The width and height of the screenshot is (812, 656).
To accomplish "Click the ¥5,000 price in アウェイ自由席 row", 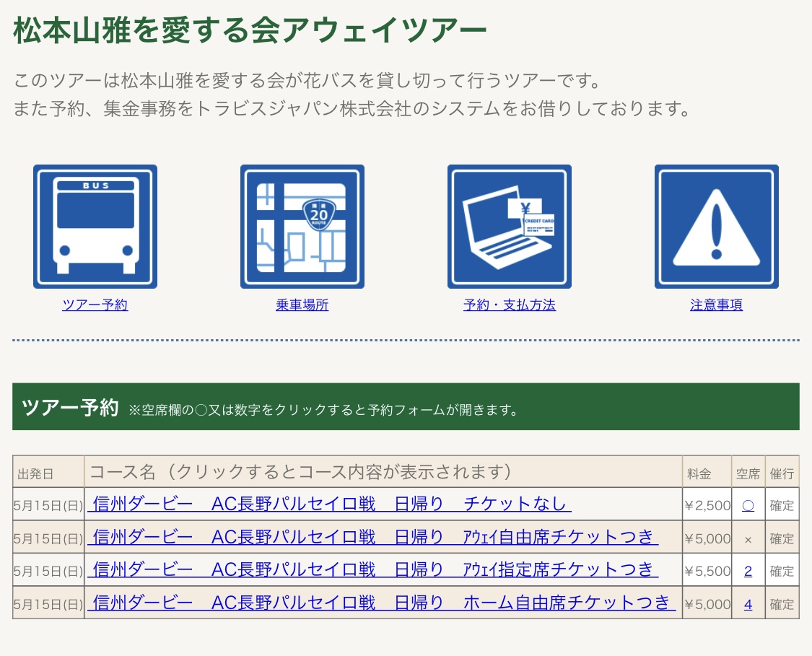I will [x=707, y=538].
